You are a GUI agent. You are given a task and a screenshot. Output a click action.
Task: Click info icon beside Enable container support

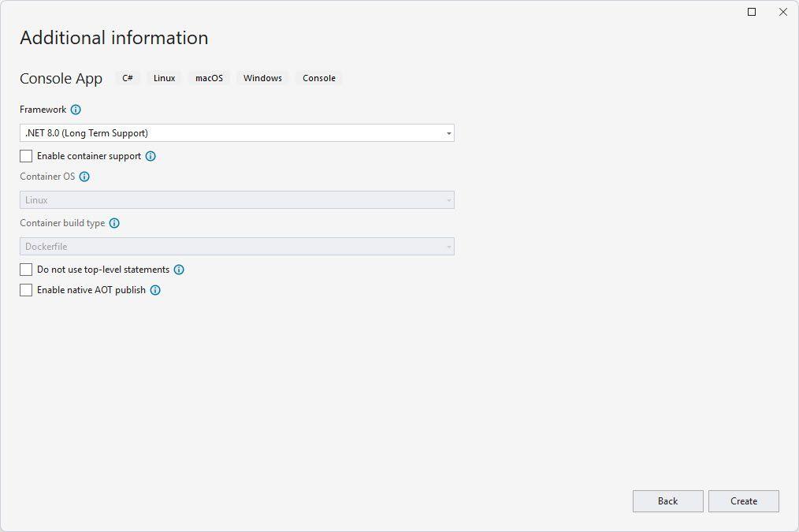(x=151, y=156)
